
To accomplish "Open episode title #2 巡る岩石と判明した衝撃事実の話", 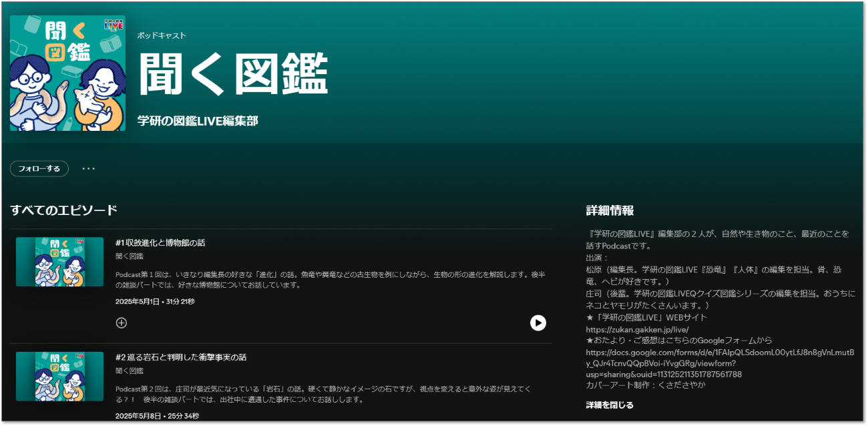I will (181, 358).
